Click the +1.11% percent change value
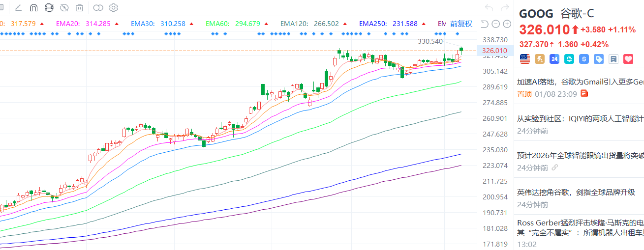The height and width of the screenshot is (250, 644). click(x=622, y=29)
